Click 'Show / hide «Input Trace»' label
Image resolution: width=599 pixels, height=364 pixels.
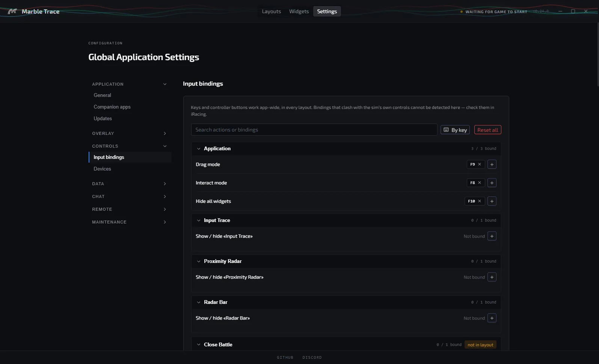[x=224, y=236]
